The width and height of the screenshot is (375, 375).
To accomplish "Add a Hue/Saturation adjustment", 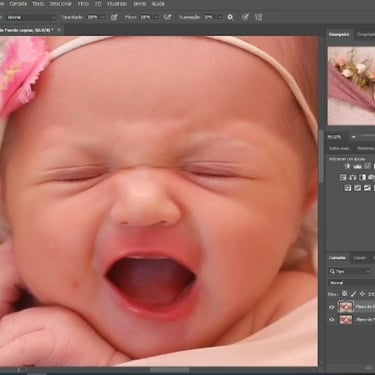I will 343,177.
